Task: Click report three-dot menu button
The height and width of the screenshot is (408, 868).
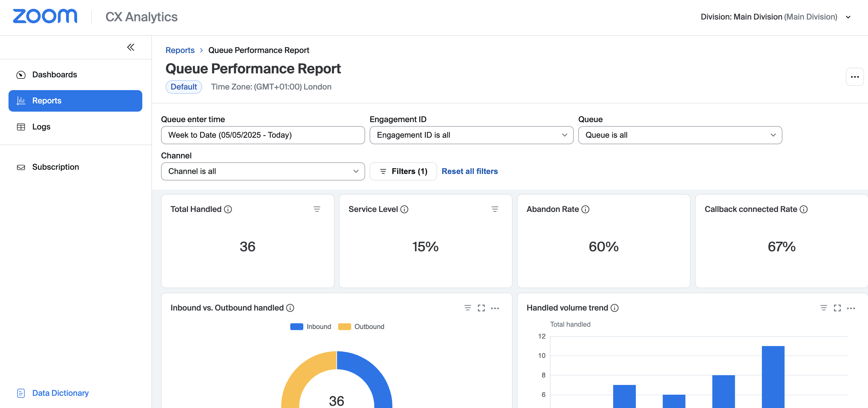Action: (x=854, y=77)
